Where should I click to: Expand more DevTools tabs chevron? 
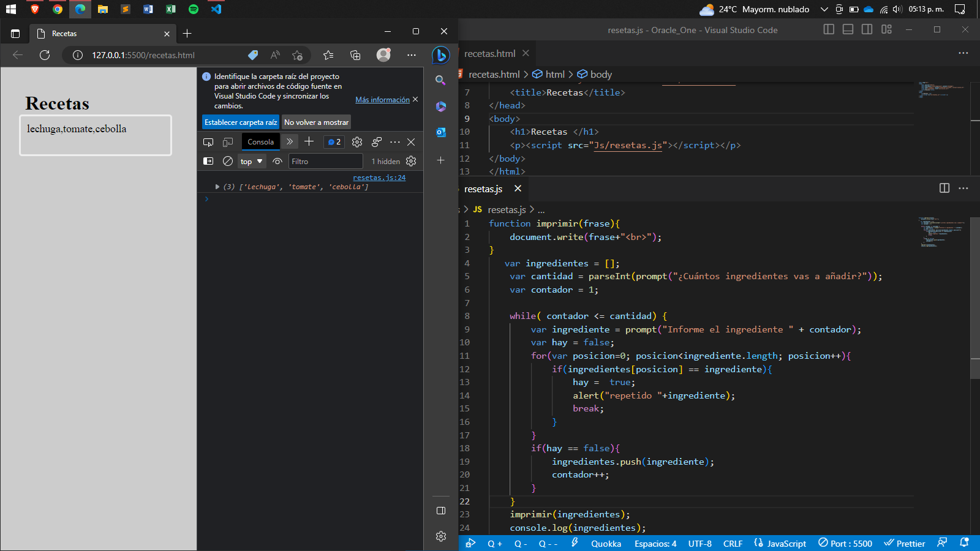[290, 142]
